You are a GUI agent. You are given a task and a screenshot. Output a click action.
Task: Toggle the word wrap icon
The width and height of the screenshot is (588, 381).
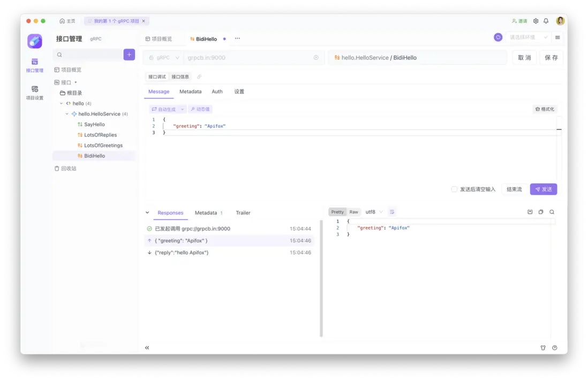[x=392, y=212]
